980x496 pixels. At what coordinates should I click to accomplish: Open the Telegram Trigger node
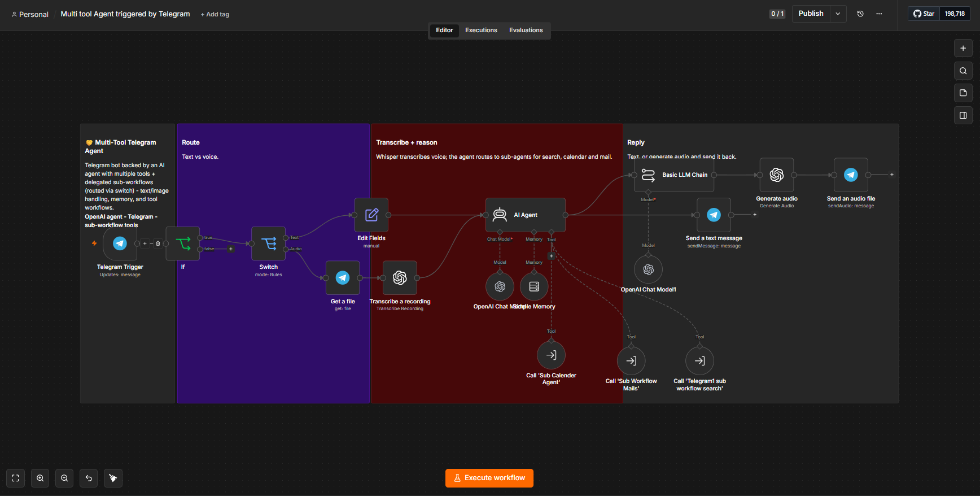[120, 243]
